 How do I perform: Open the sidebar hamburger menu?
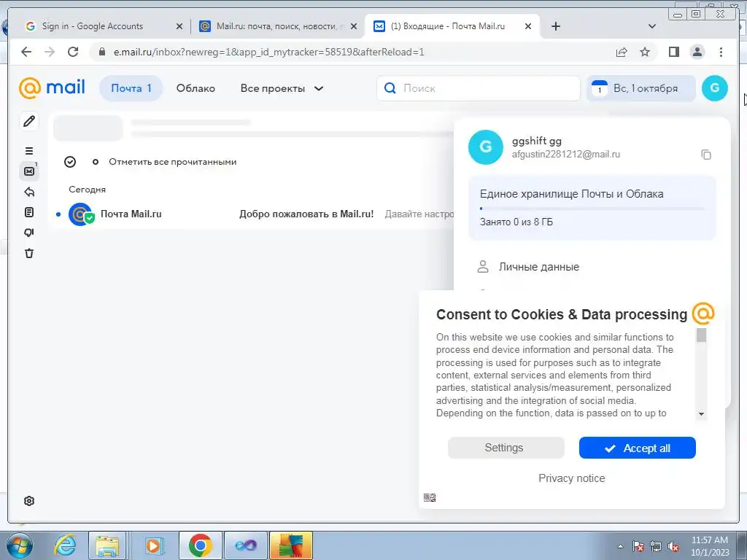pyautogui.click(x=29, y=151)
